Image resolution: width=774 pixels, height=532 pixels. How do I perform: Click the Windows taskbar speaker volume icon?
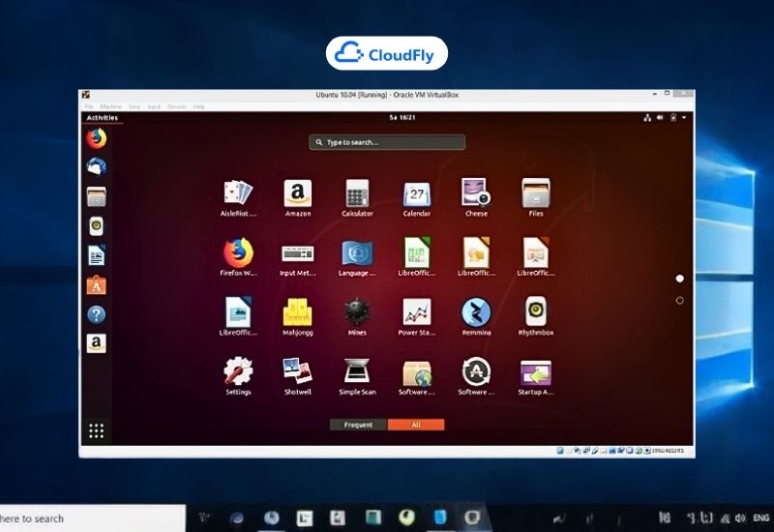pyautogui.click(x=740, y=518)
